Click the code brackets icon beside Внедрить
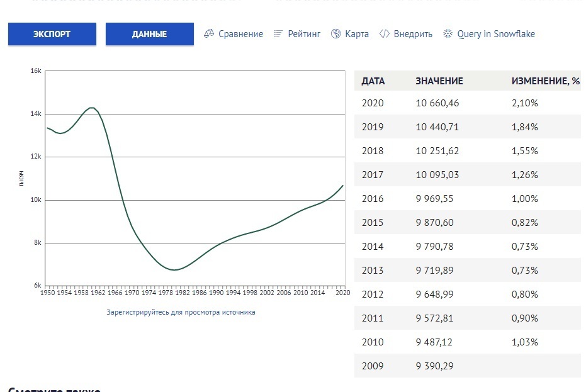 pyautogui.click(x=384, y=34)
